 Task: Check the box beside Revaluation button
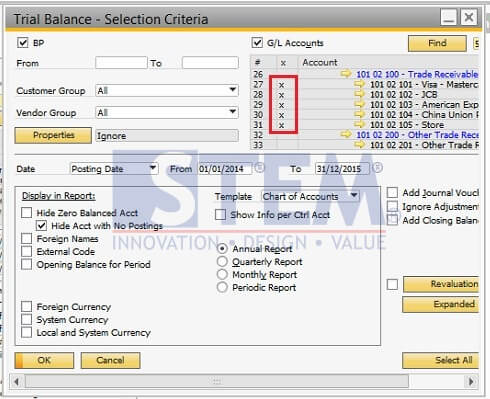[392, 284]
